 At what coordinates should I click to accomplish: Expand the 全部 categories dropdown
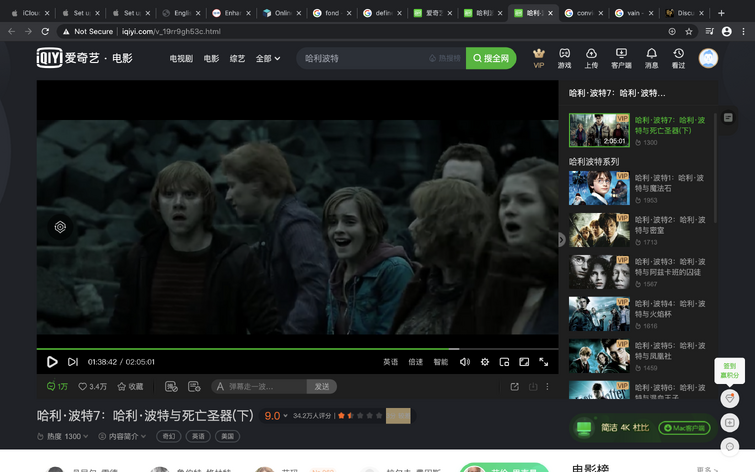[268, 58]
